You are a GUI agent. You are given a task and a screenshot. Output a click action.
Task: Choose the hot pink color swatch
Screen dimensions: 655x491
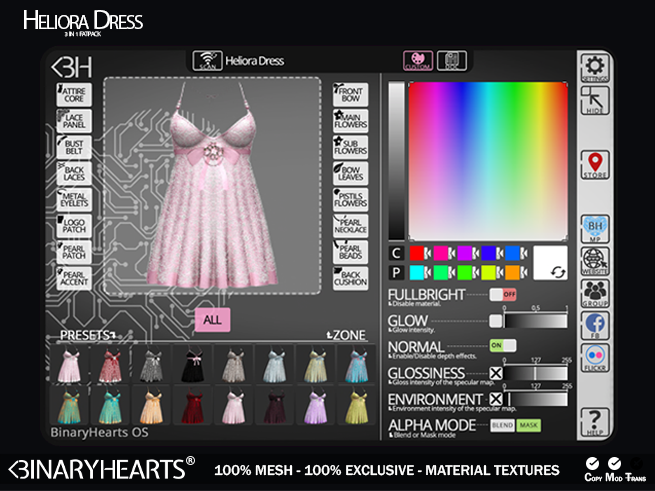[x=441, y=253]
